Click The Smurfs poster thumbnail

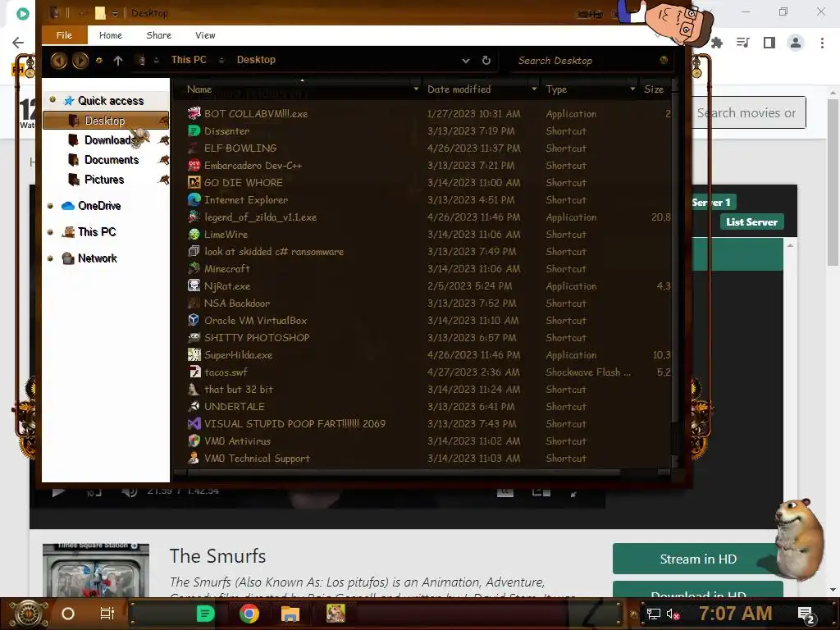tap(96, 570)
